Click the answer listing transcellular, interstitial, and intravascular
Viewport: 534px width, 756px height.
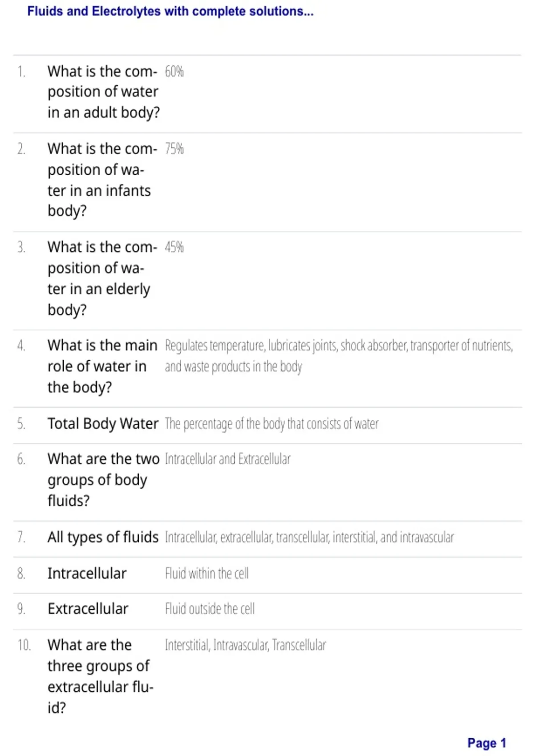tap(309, 537)
